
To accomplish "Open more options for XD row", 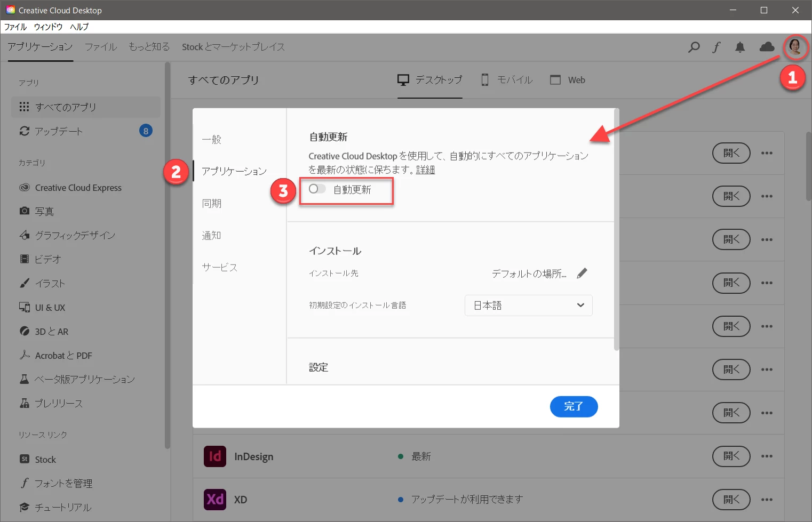I will tap(767, 500).
